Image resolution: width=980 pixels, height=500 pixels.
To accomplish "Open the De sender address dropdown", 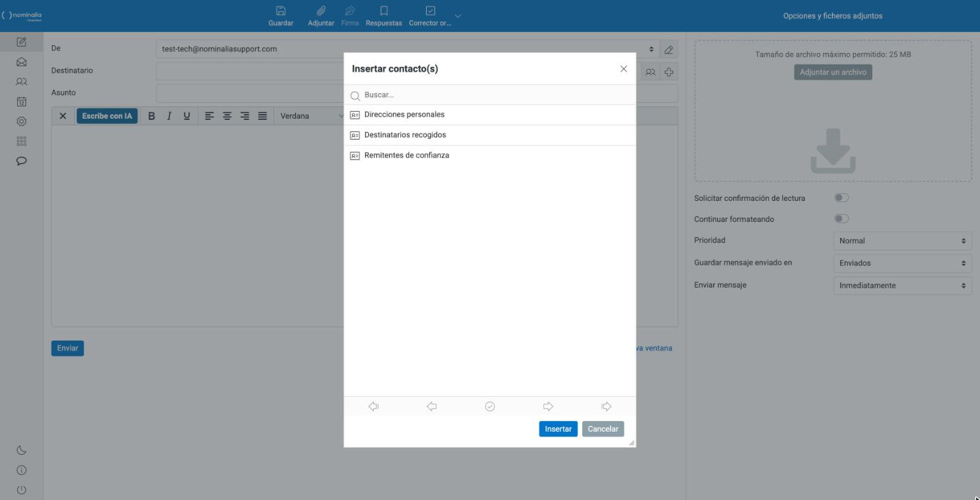I will (x=408, y=49).
